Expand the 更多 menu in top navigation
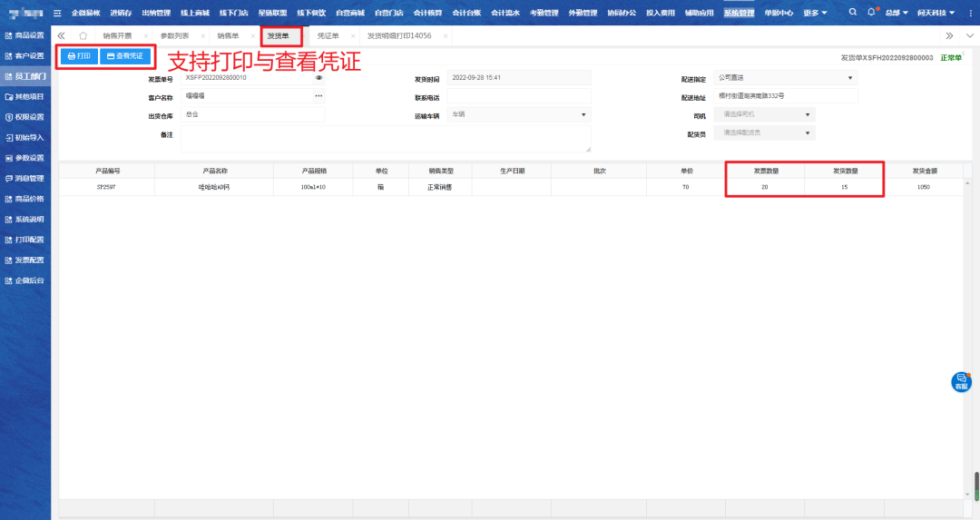This screenshot has height=520, width=980. tap(815, 13)
